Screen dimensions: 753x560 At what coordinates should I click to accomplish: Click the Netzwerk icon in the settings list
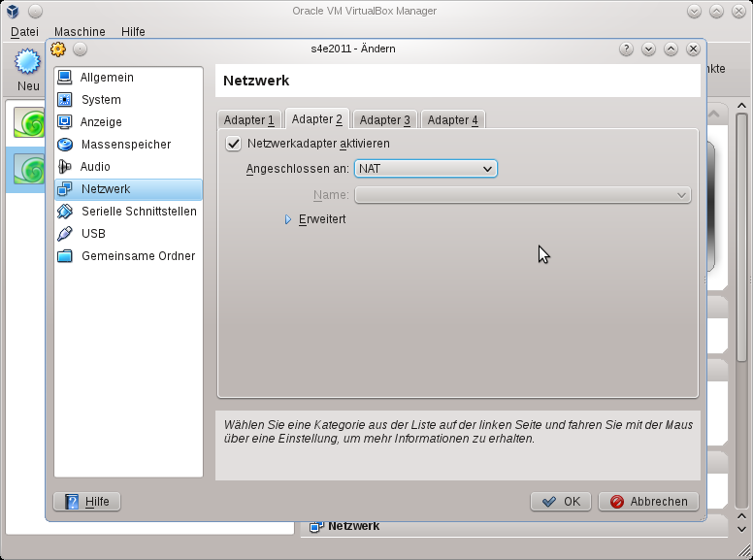[64, 188]
